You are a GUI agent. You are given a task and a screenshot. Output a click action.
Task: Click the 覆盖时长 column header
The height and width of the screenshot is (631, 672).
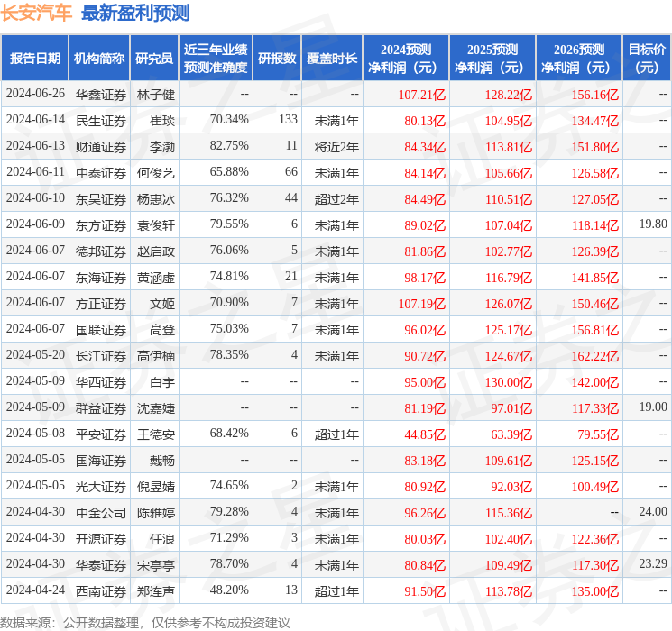click(x=332, y=59)
